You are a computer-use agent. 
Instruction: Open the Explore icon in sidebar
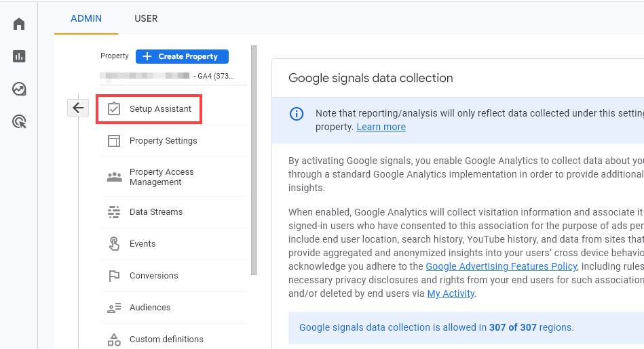(19, 89)
